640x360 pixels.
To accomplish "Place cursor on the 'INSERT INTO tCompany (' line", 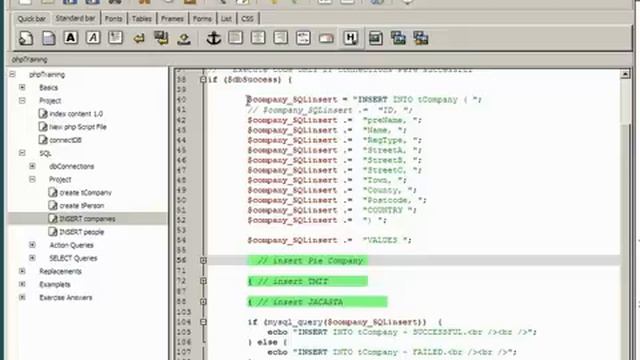I will tap(364, 100).
